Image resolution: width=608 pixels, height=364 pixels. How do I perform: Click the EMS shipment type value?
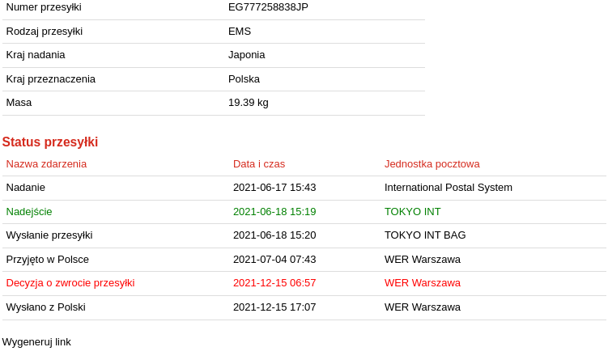click(x=240, y=32)
